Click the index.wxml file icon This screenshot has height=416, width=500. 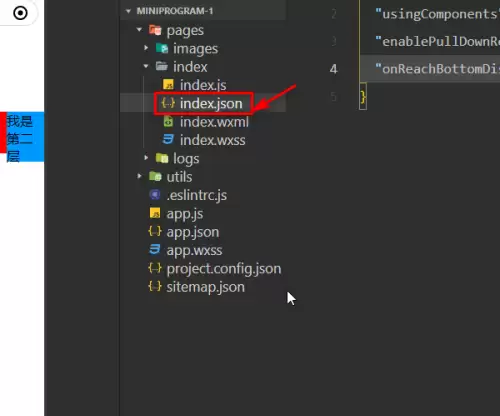[x=168, y=122]
